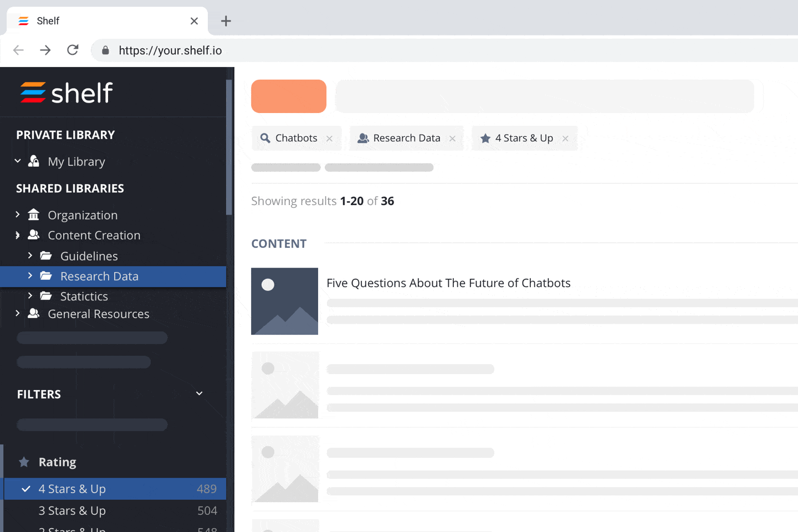Expand the Statictics folder
The height and width of the screenshot is (532, 798).
pyautogui.click(x=30, y=295)
